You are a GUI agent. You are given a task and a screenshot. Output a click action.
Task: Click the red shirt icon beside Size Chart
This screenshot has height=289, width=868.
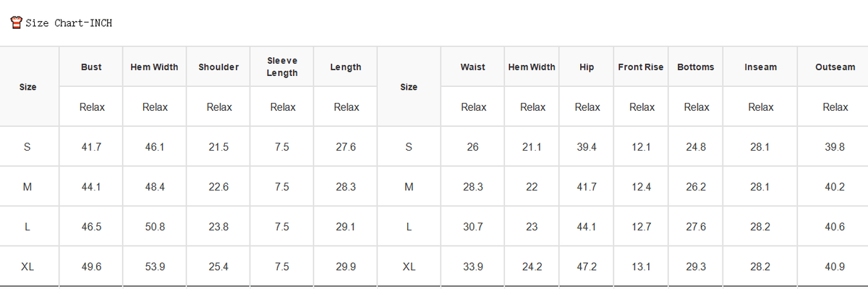point(16,22)
